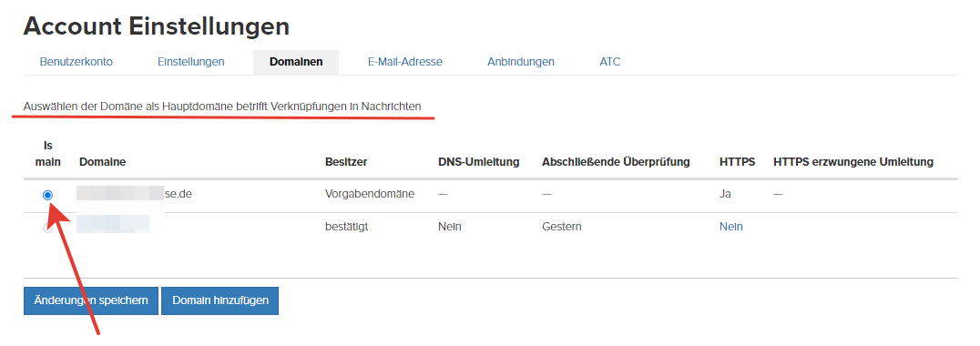This screenshot has width=980, height=346.
Task: Select main radio for the se.de domain
Action: click(47, 195)
